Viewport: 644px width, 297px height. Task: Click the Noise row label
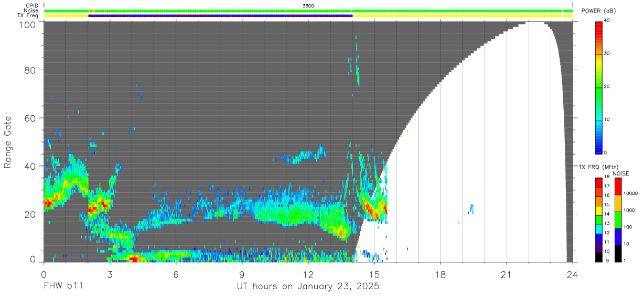31,10
